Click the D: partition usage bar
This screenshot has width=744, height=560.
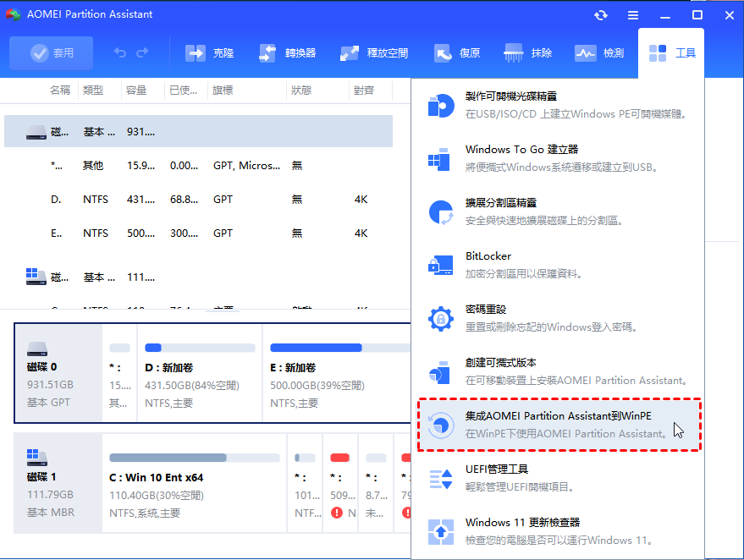[x=200, y=348]
